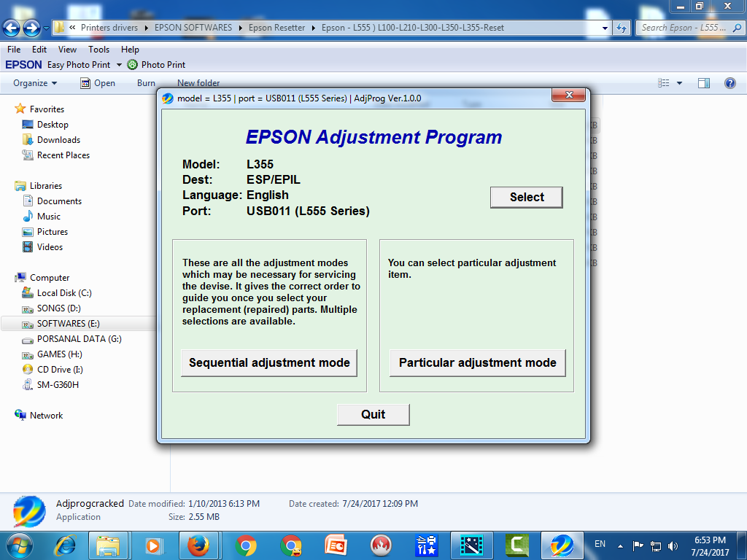Open Firefox from the taskbar
The image size is (747, 560).
(x=198, y=545)
